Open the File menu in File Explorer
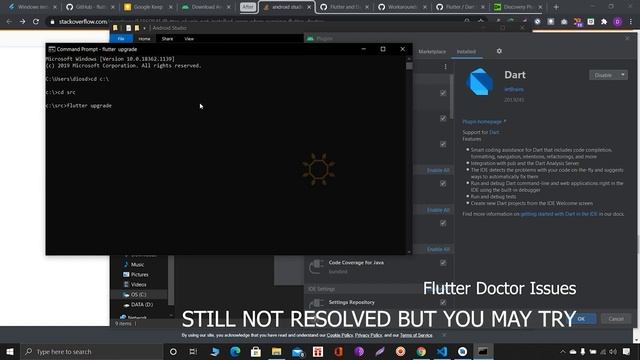The image size is (640, 360). 121,39
